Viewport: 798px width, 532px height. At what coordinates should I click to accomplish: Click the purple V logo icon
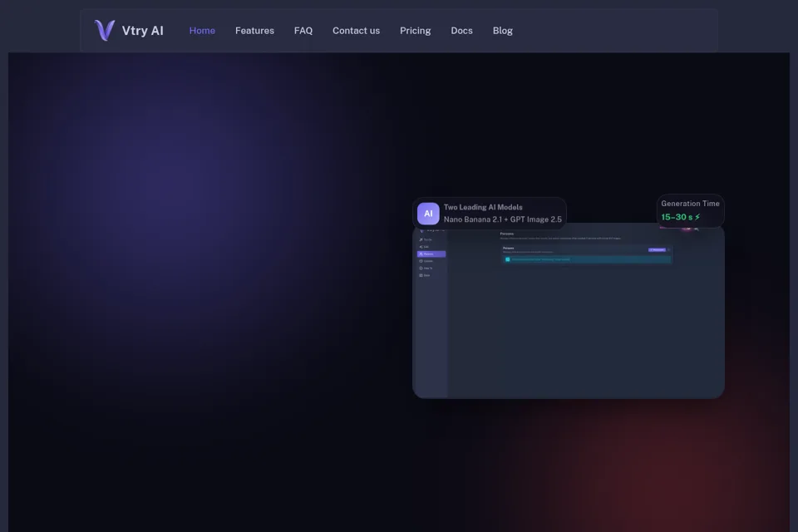coord(105,30)
